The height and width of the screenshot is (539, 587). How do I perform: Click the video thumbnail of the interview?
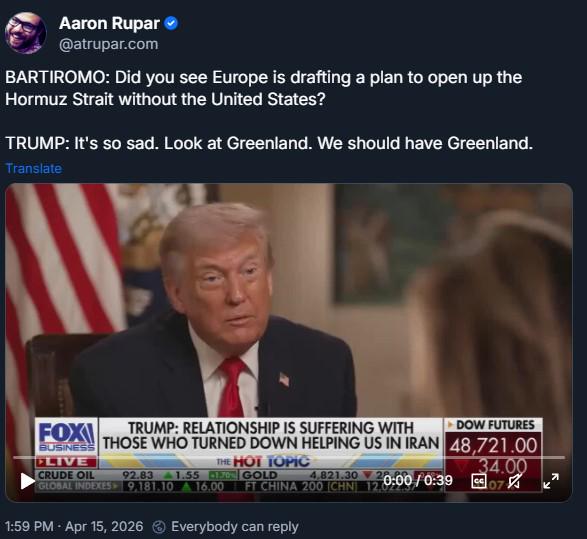click(x=289, y=342)
